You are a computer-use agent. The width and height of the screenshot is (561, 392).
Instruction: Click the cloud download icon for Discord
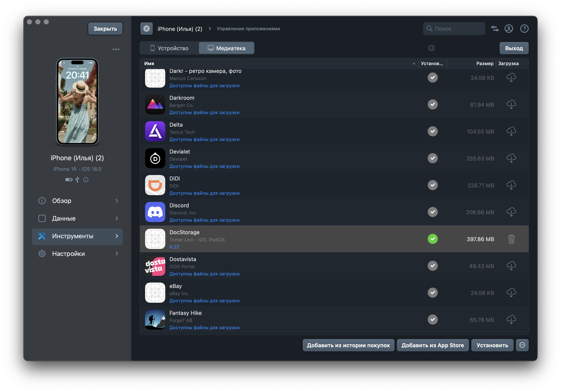(511, 212)
